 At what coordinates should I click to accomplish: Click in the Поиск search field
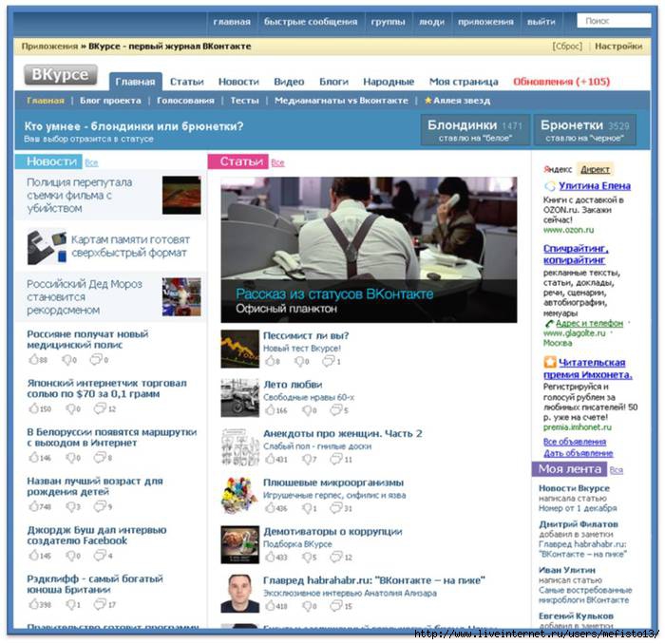pyautogui.click(x=614, y=21)
